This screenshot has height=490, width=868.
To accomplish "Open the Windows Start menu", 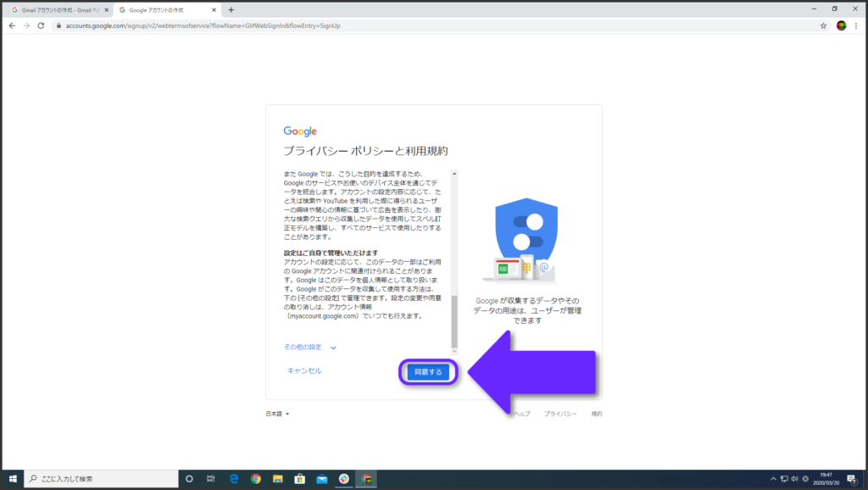I will point(12,479).
